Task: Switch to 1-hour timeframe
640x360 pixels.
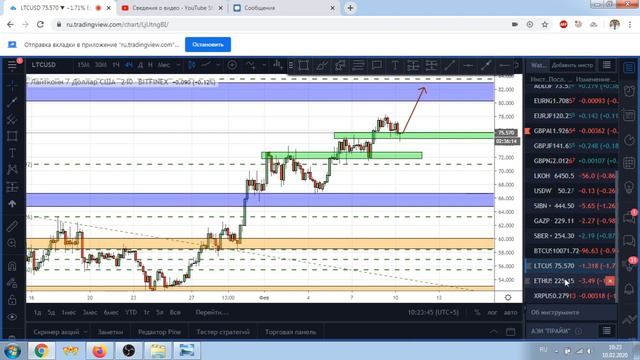Action: [x=116, y=65]
